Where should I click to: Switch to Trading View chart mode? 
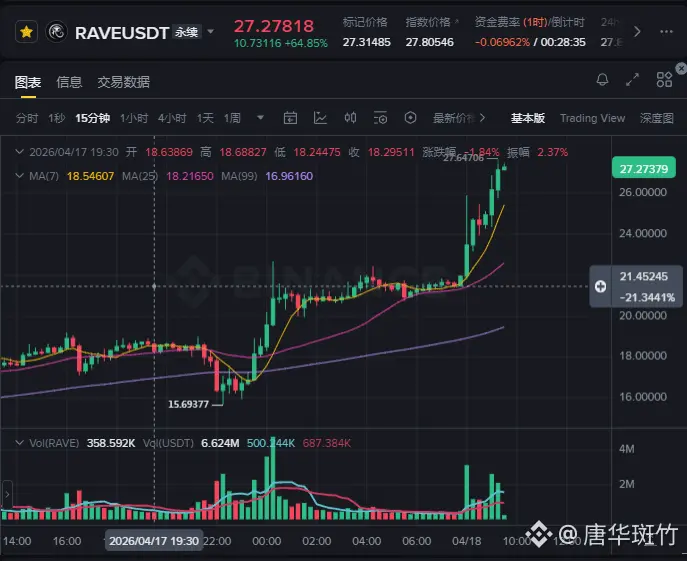tap(592, 118)
